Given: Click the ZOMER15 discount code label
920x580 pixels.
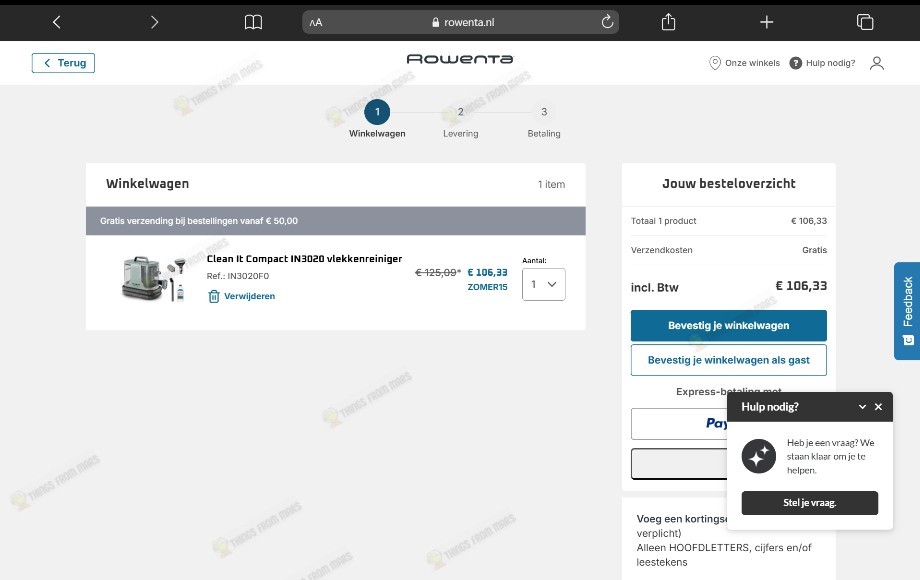Looking at the screenshot, I should pos(488,287).
